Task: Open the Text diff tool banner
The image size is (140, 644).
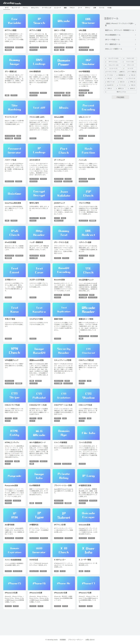Action: [39, 107]
